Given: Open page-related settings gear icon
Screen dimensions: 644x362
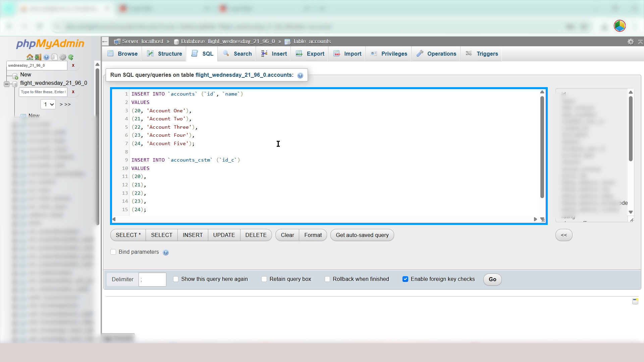Looking at the screenshot, I should pyautogui.click(x=631, y=42).
